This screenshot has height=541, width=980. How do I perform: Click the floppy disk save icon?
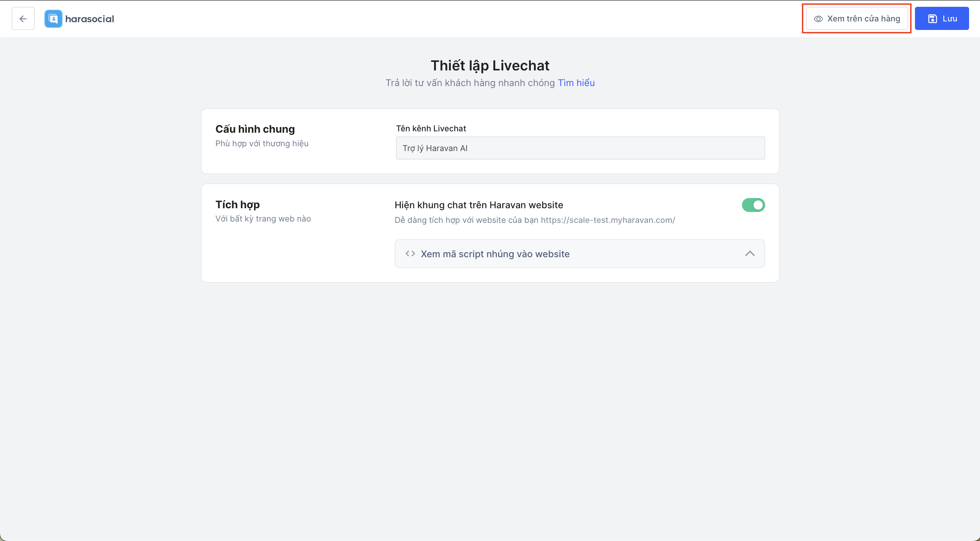tap(932, 19)
